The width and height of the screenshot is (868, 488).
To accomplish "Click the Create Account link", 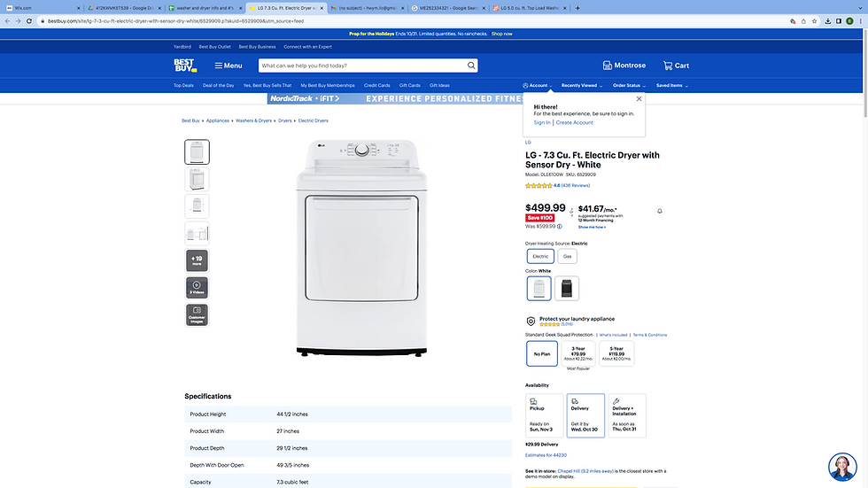I will point(574,122).
